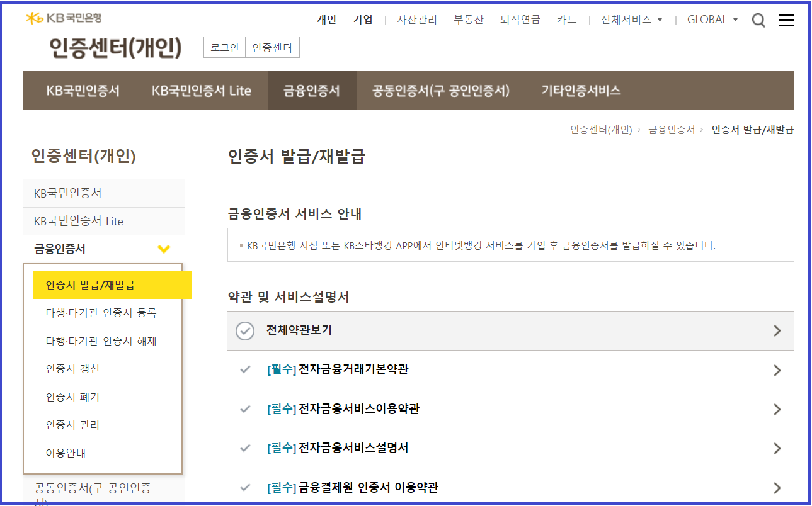
Task: Open 자산관리 in top navigation
Action: [417, 20]
